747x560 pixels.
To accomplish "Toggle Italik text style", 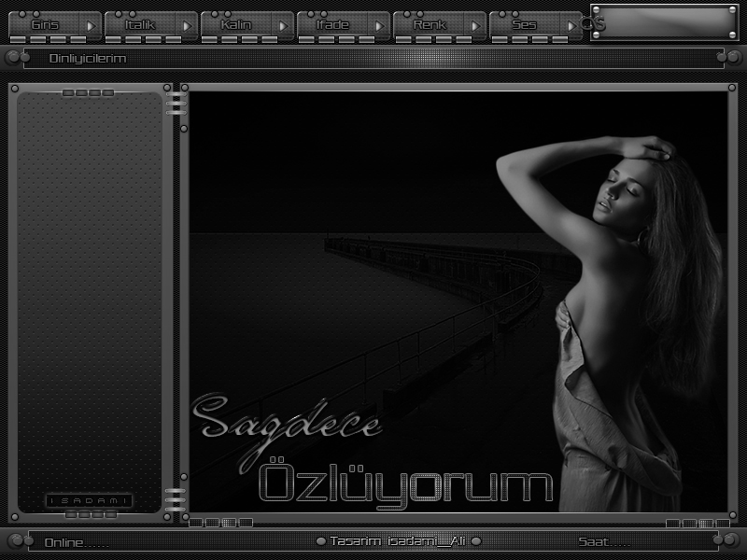I will (140, 25).
